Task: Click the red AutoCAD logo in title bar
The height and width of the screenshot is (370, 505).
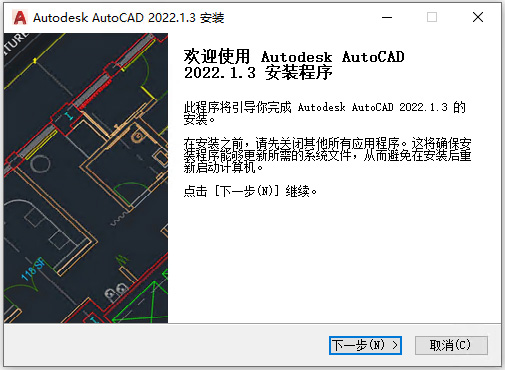Action: [x=19, y=17]
